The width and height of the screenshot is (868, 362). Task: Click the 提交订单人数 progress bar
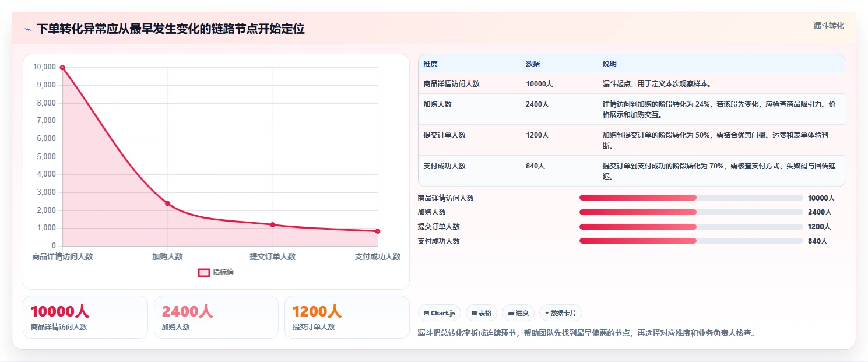691,227
